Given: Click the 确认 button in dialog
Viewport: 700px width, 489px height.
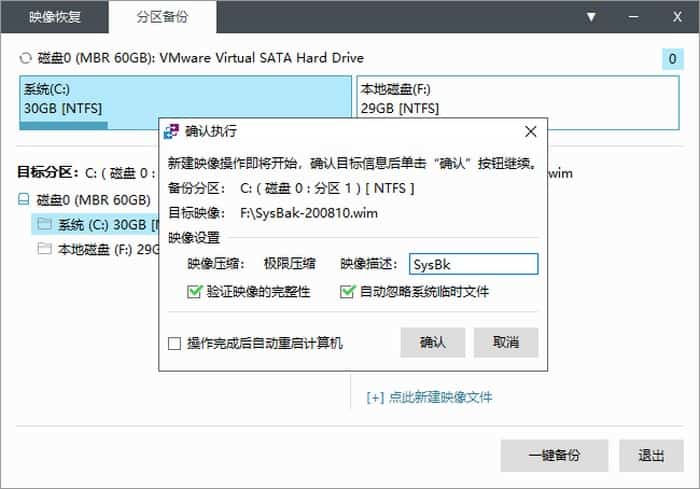Looking at the screenshot, I should point(433,343).
